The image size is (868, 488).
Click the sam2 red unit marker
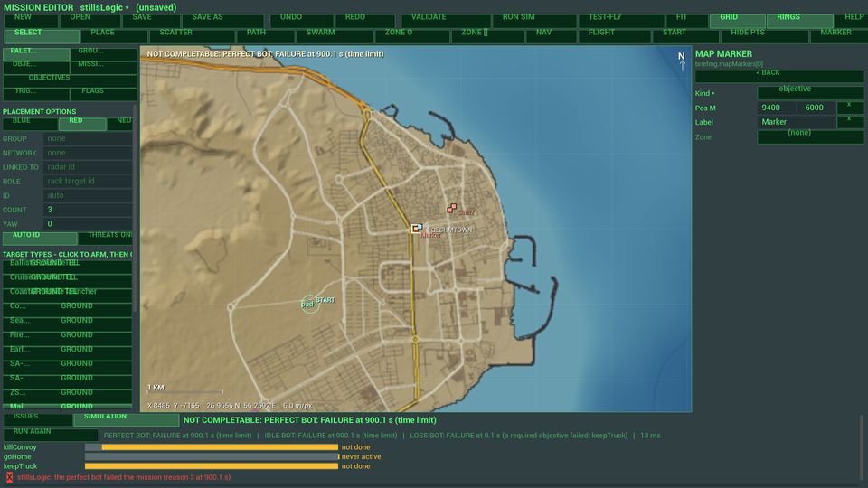pyautogui.click(x=452, y=208)
